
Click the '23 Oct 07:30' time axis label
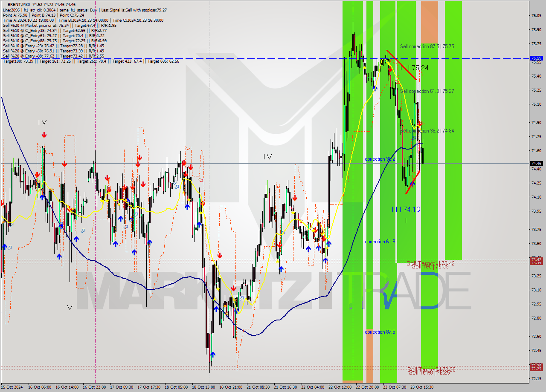[395, 387]
